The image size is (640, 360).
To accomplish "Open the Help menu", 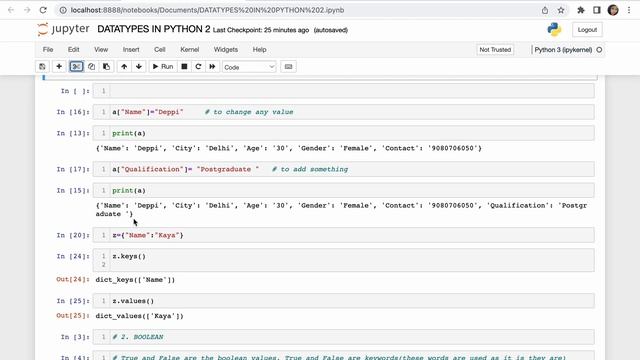I will pos(259,49).
